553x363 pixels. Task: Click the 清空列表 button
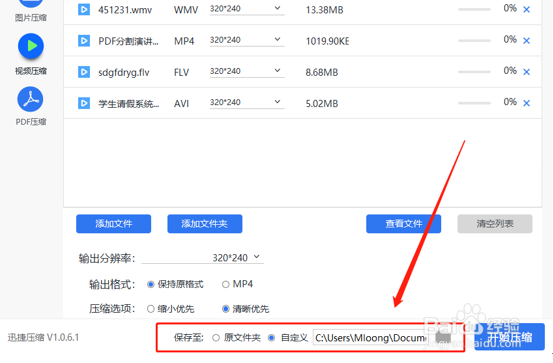tap(495, 224)
